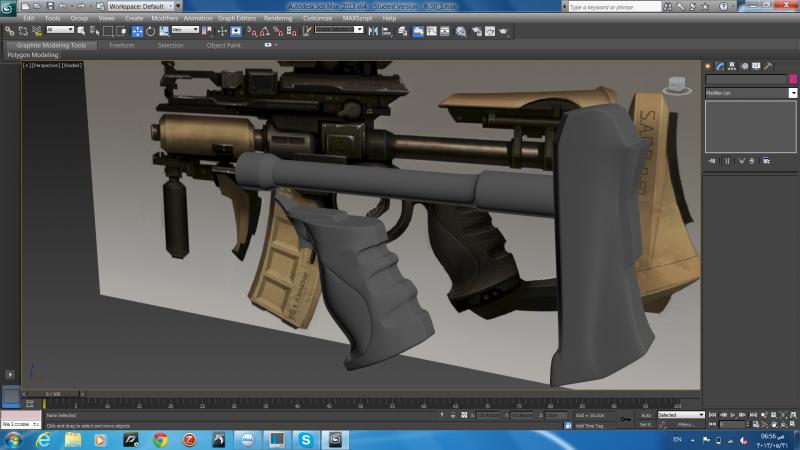Open the Material Editor icon

[x=461, y=31]
